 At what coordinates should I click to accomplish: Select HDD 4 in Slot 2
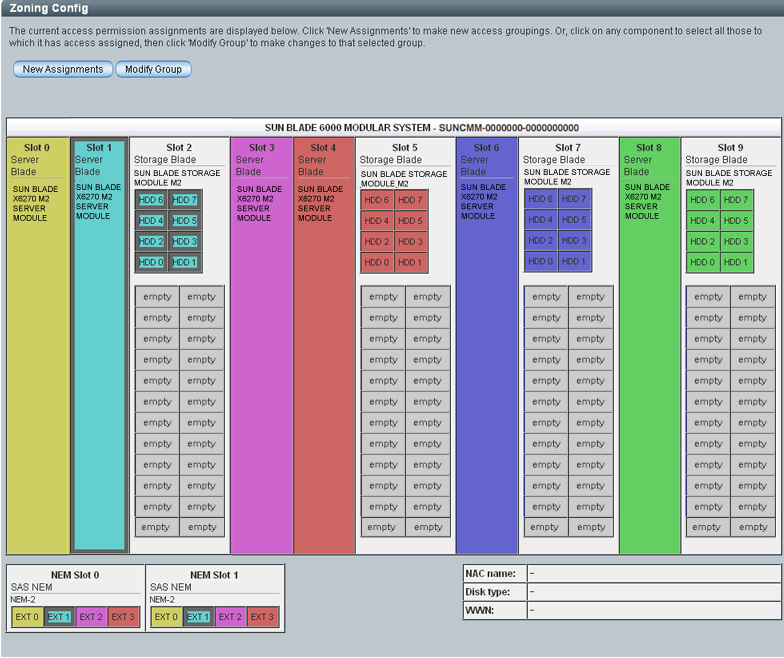[x=151, y=220]
